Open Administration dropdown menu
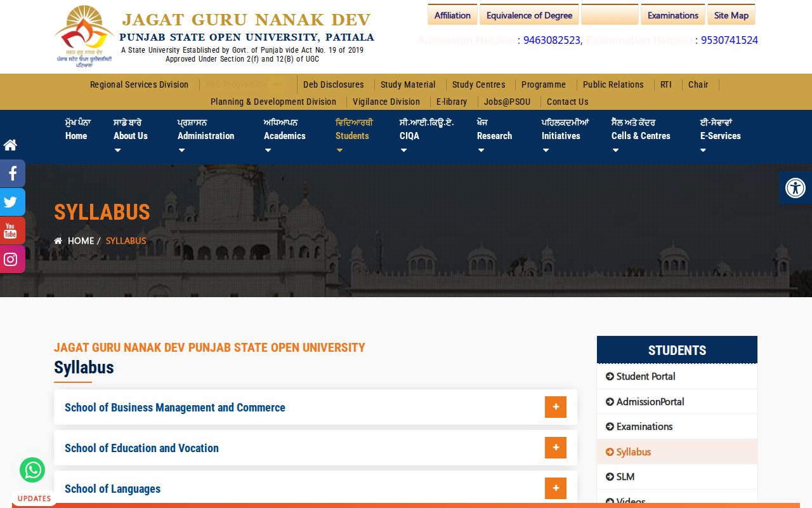Screen dimensions: 812x508 [x=206, y=136]
